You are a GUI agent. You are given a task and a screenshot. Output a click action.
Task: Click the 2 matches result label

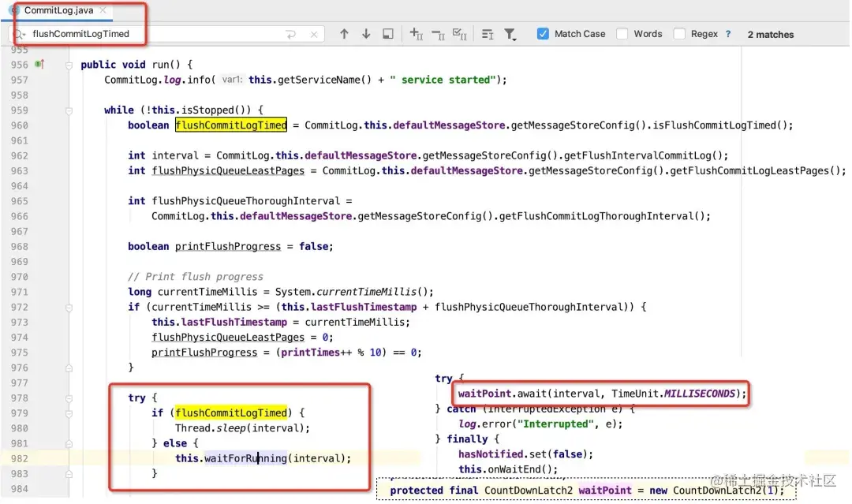[x=771, y=34]
